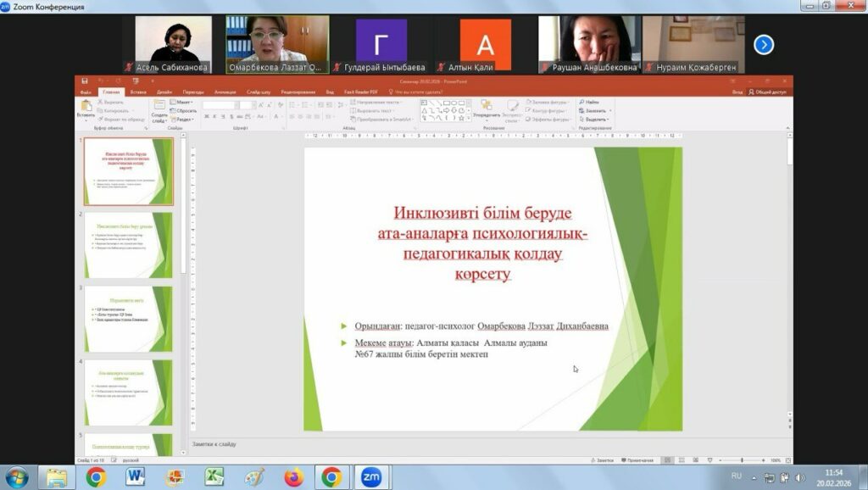The width and height of the screenshot is (868, 490).
Task: Switch to the Insert (Вставка) ribbon tab
Action: click(x=138, y=92)
